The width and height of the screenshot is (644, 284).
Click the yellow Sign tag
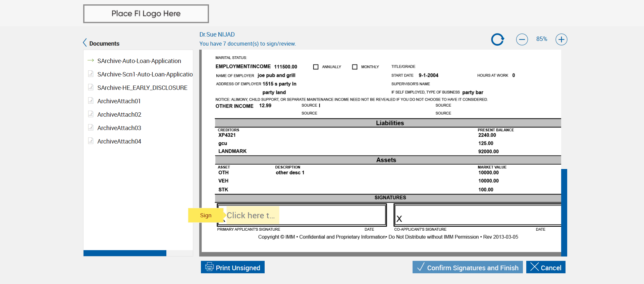coord(206,215)
